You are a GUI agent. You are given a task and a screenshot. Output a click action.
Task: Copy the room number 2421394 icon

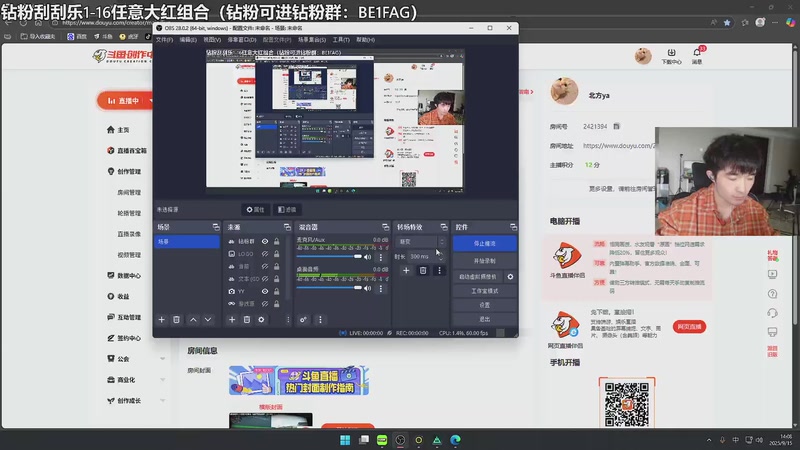pos(616,127)
